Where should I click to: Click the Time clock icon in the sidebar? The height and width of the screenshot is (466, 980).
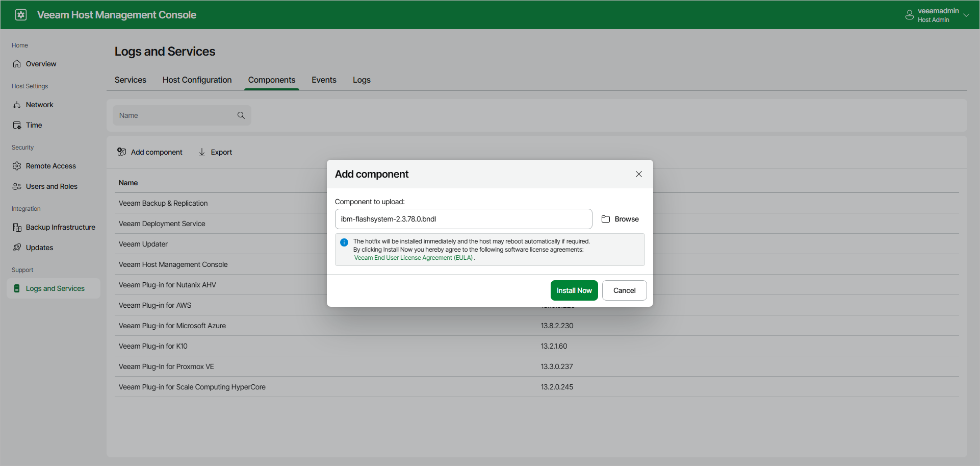tap(17, 125)
